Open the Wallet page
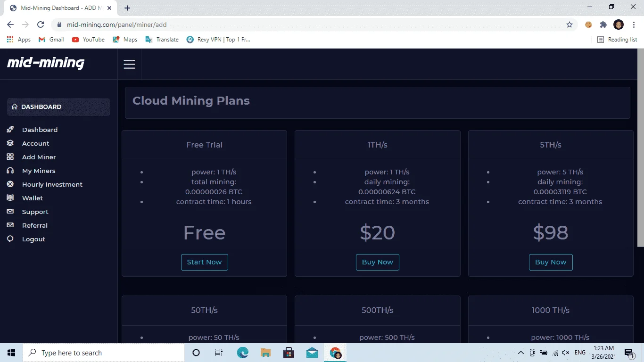644x362 pixels. (x=32, y=198)
